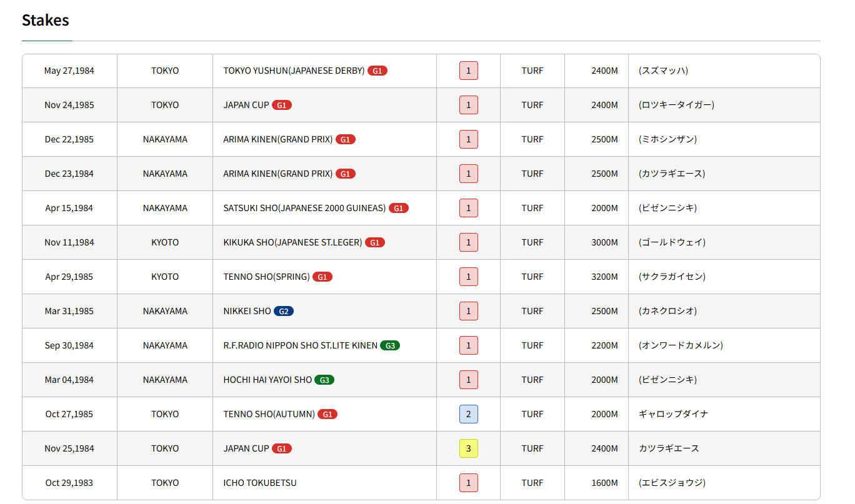Click the date Oct 27,1985
This screenshot has height=504, width=855.
point(69,414)
